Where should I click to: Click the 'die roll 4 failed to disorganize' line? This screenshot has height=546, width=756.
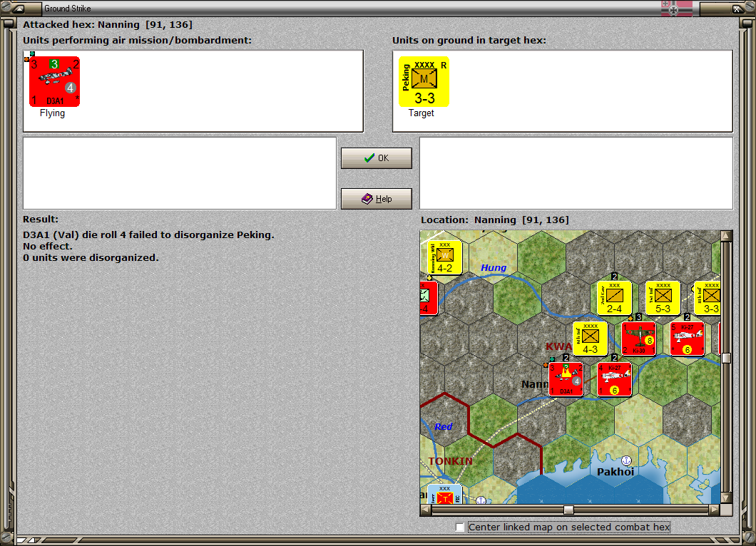[148, 235]
